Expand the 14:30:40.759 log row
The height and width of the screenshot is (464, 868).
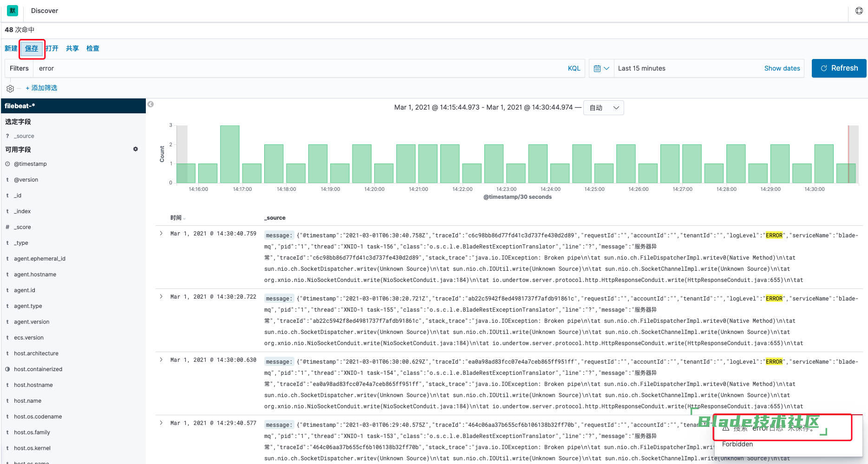tap(161, 234)
